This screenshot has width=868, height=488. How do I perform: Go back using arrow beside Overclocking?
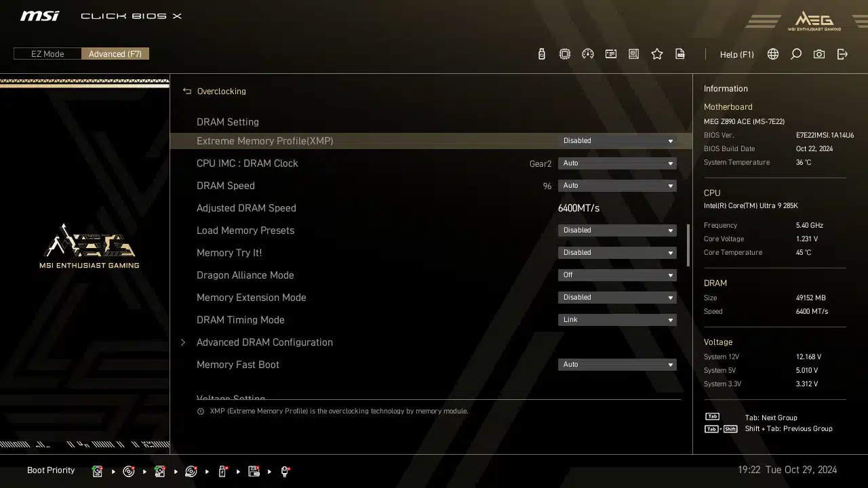[187, 91]
